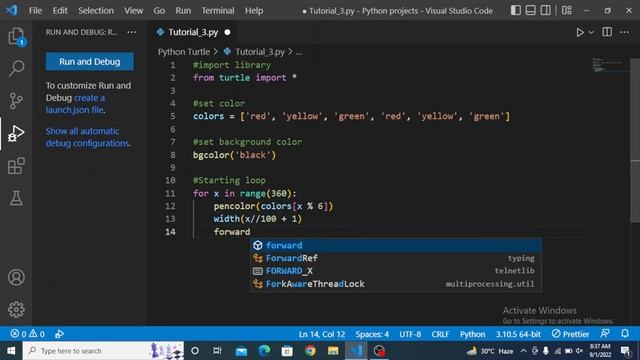Image resolution: width=640 pixels, height=360 pixels.
Task: Open the Terminal menu
Action: click(x=218, y=11)
